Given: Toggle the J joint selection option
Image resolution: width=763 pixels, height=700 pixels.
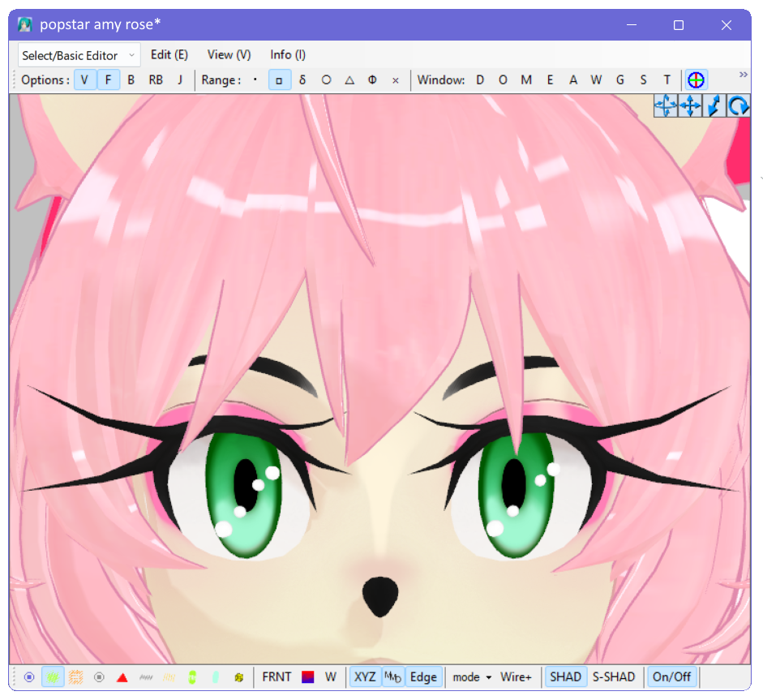Looking at the screenshot, I should coord(180,79).
